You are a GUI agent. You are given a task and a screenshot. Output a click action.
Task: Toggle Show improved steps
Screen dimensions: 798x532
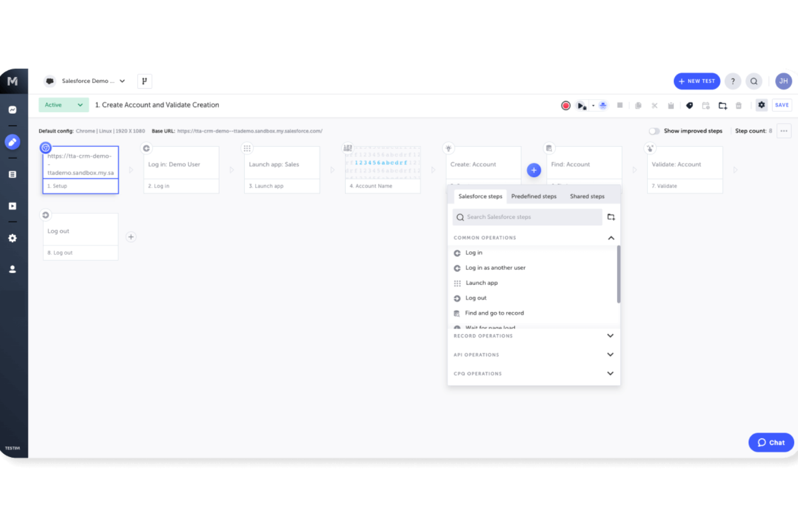point(655,130)
